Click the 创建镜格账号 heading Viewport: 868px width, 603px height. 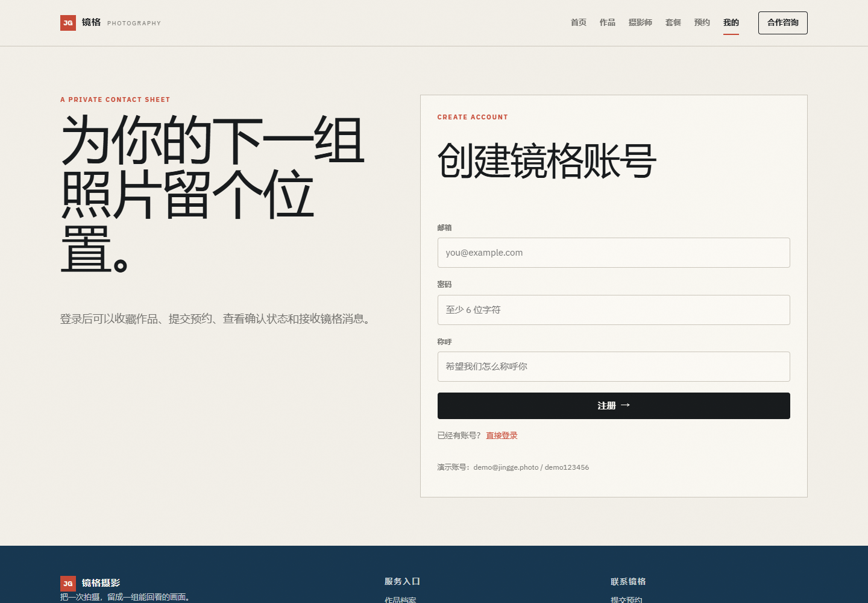547,161
